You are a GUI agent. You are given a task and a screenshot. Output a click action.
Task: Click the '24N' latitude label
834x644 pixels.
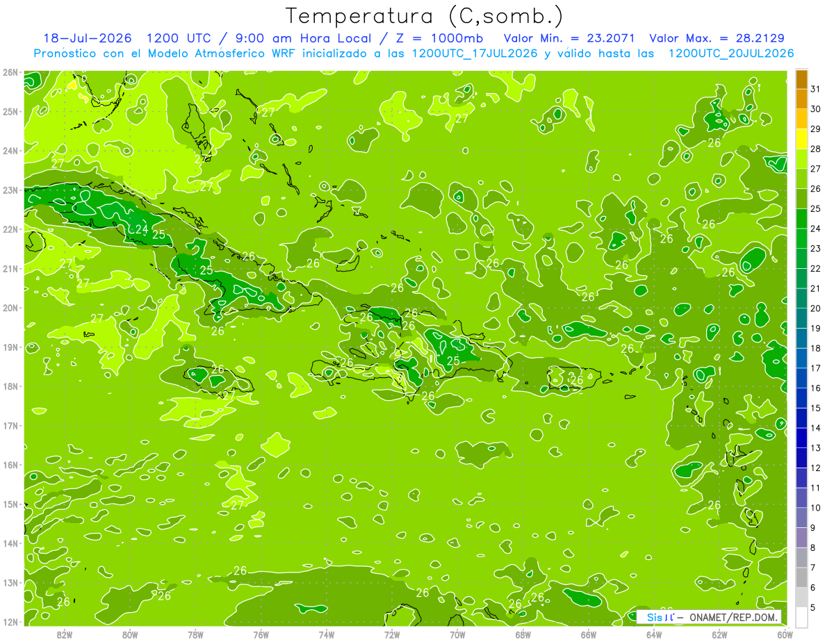pos(10,151)
